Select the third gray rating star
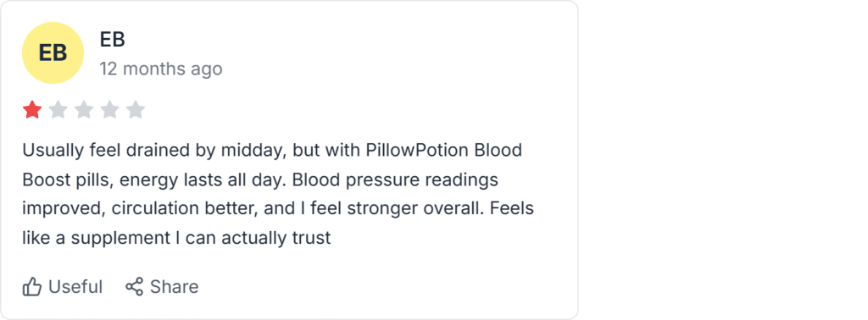Image resolution: width=868 pixels, height=320 pixels. [84, 110]
